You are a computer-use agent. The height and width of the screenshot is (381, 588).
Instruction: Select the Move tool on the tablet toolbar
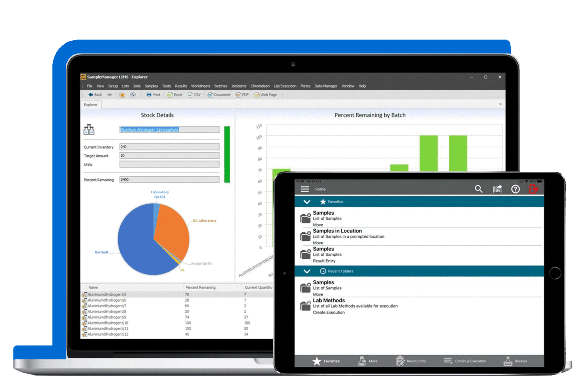pyautogui.click(x=367, y=361)
